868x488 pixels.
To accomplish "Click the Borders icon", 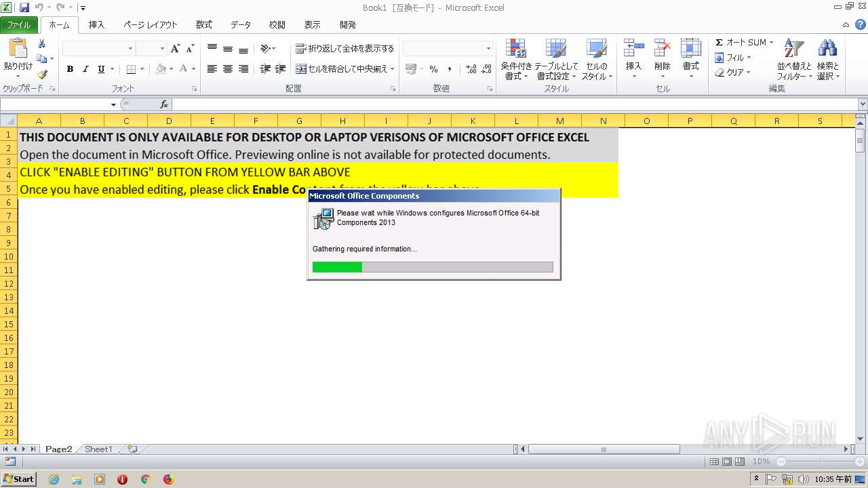I will point(131,69).
